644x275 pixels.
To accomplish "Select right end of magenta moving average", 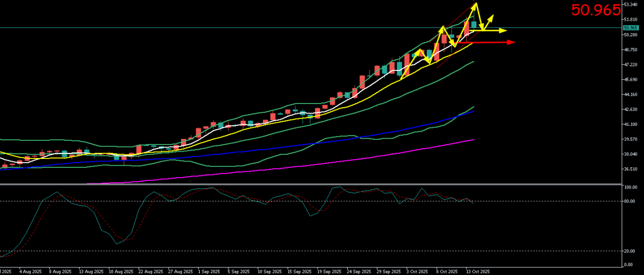I will [473, 139].
